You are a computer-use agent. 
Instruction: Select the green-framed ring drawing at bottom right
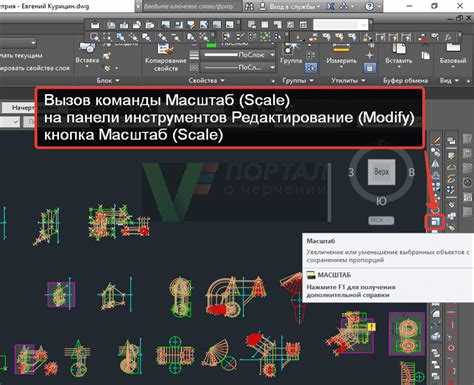[x=407, y=334]
